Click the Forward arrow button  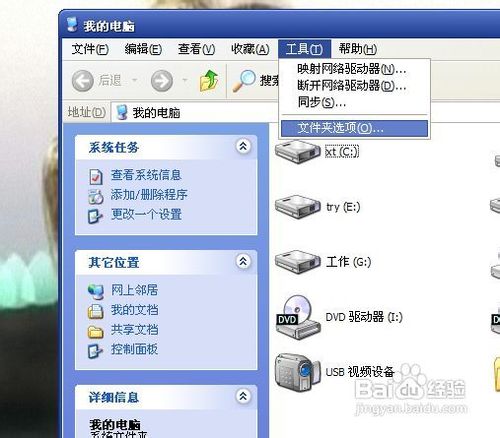pyautogui.click(x=162, y=81)
